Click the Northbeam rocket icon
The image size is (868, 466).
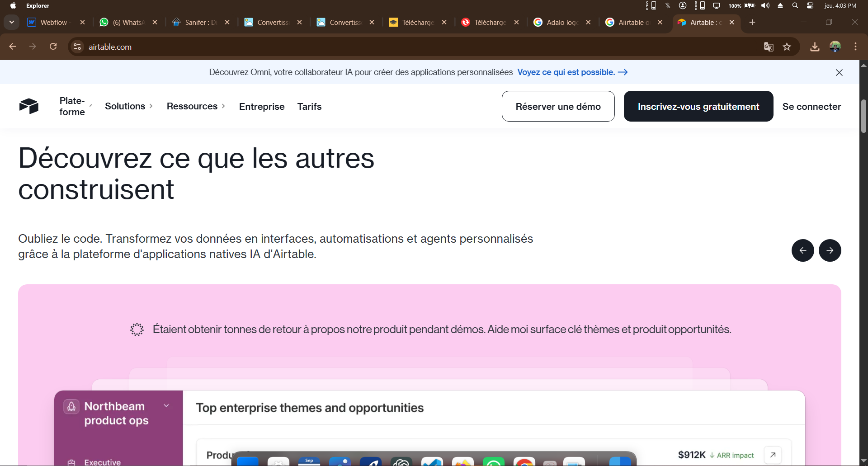(71, 407)
